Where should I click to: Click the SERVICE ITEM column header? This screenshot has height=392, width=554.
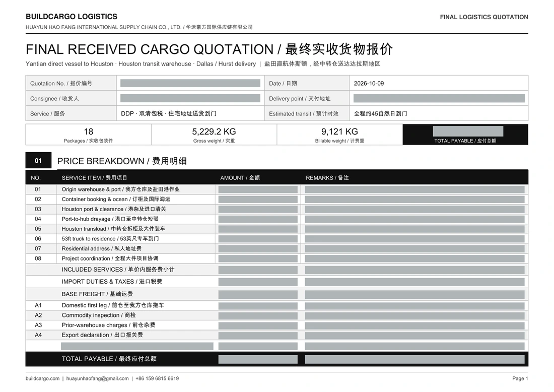(94, 178)
